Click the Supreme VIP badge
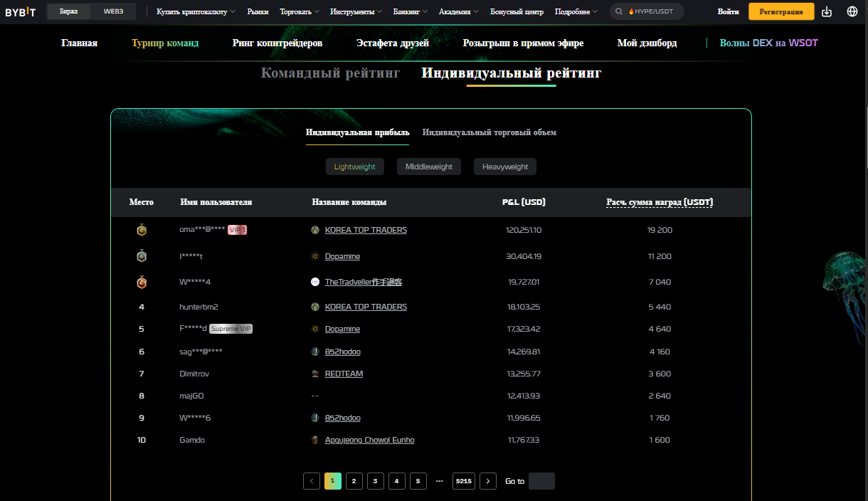The image size is (868, 501). point(231,329)
